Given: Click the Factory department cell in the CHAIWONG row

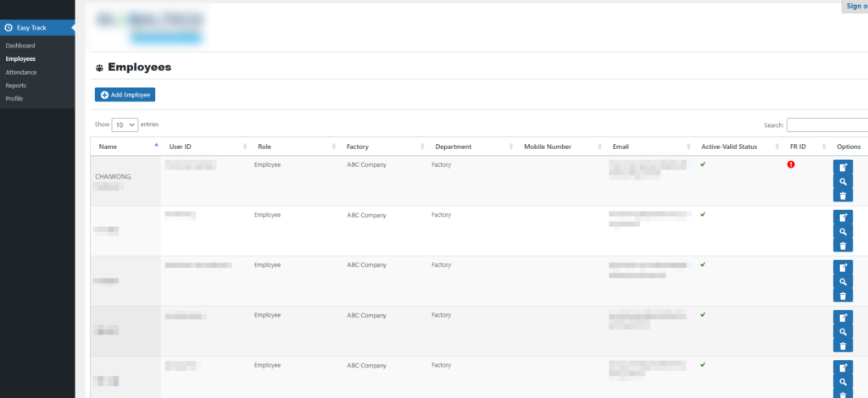Looking at the screenshot, I should [441, 165].
